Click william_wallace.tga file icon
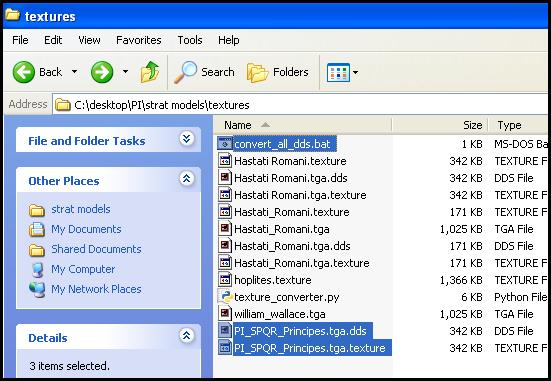Viewport: 551px width, 381px height. 225,314
